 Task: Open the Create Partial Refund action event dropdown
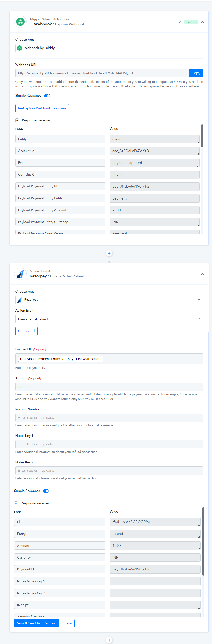[x=109, y=319]
